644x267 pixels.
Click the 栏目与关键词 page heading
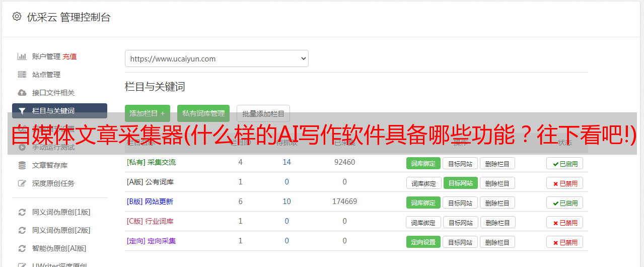tap(155, 87)
